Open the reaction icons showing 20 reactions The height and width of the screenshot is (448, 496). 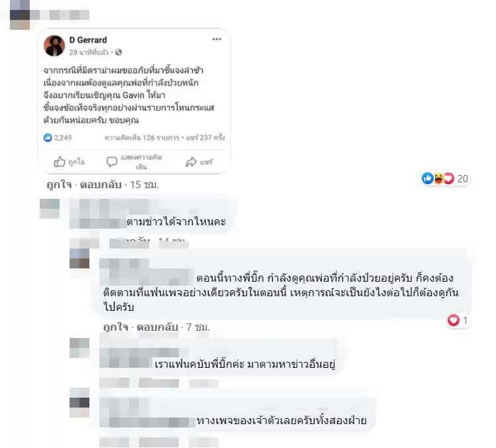pos(438,178)
